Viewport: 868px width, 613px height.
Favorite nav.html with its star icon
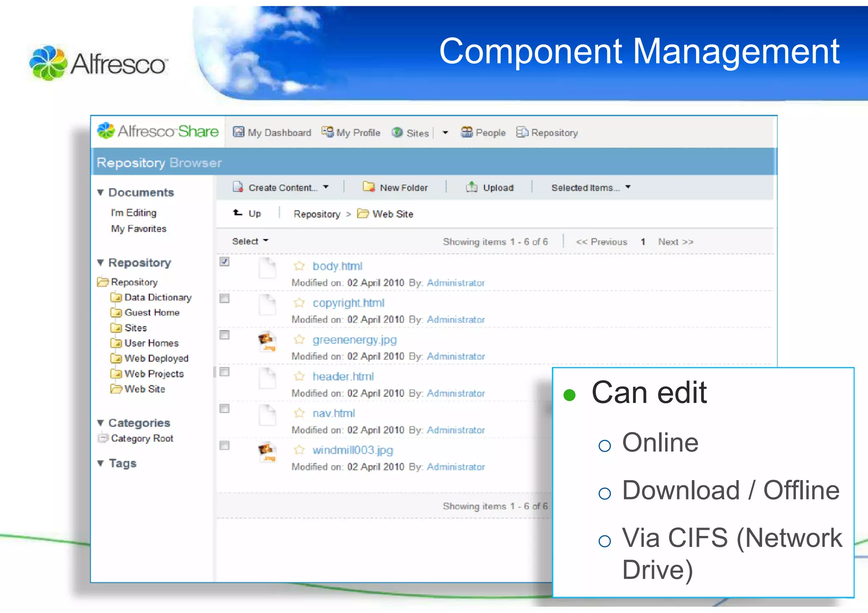tap(299, 413)
